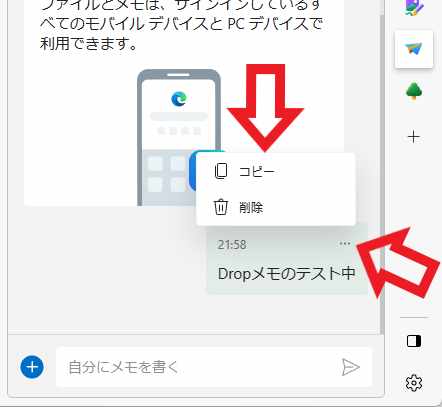The image size is (442, 407).
Task: Open sidebar settings gear icon
Action: point(414,383)
